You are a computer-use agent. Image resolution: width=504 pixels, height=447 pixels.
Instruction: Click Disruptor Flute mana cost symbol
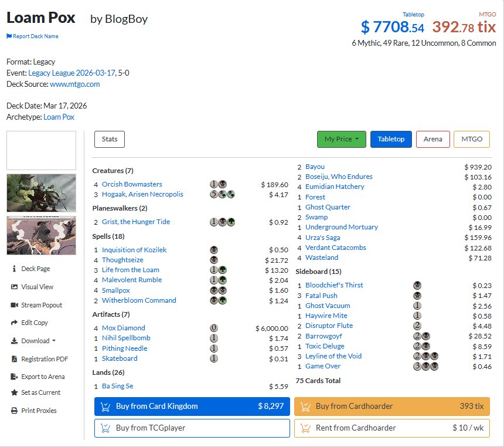[417, 326]
